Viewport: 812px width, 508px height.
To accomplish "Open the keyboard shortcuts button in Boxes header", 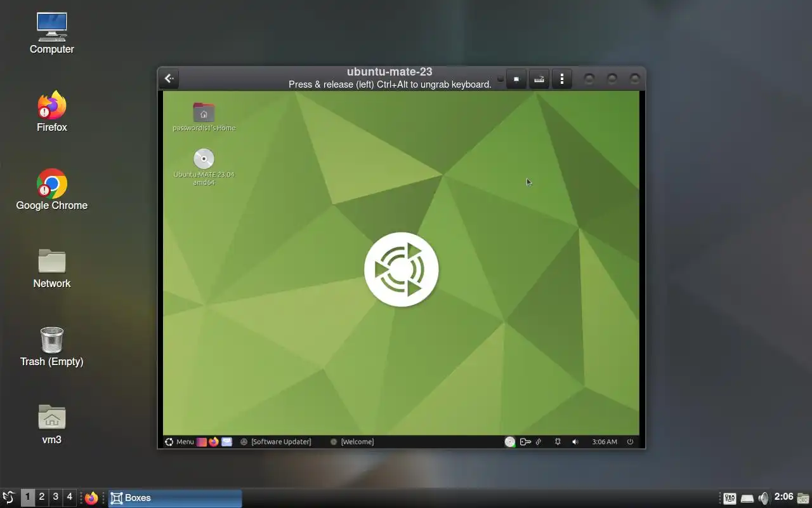I will pyautogui.click(x=539, y=79).
